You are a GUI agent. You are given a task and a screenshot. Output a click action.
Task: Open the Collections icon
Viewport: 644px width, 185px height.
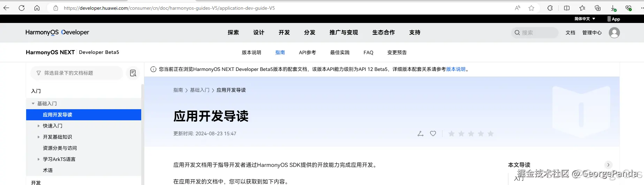click(x=598, y=8)
